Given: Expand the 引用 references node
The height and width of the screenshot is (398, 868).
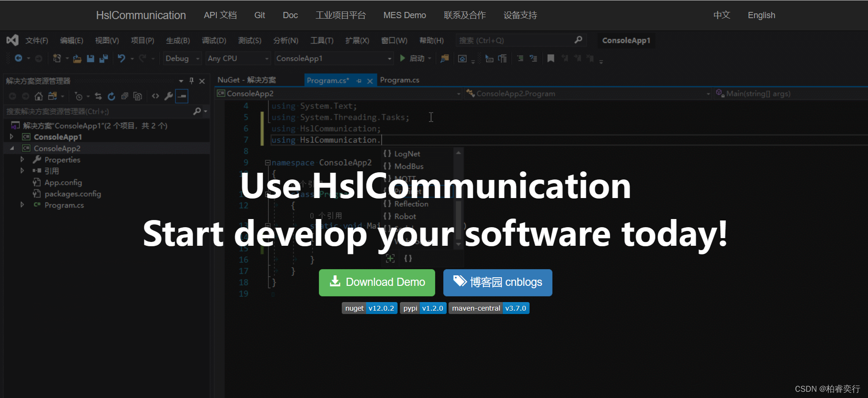Looking at the screenshot, I should tap(22, 171).
